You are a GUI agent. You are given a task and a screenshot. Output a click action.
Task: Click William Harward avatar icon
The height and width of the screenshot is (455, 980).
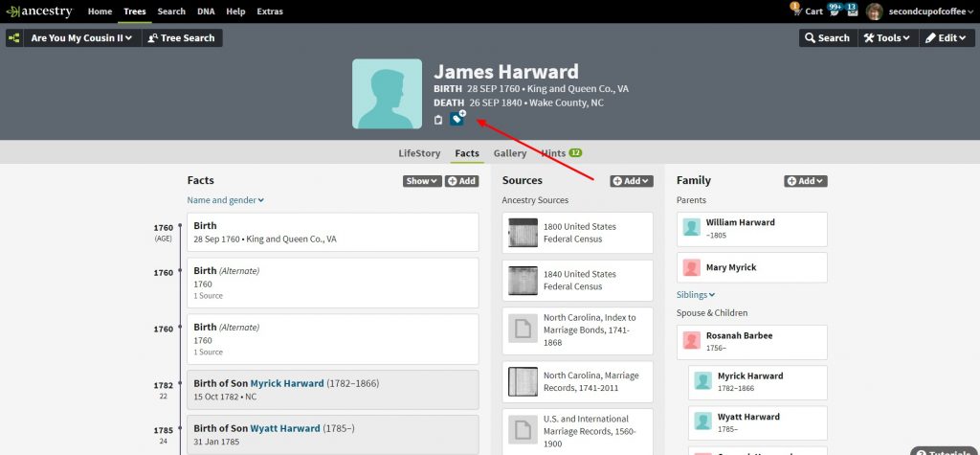(691, 227)
